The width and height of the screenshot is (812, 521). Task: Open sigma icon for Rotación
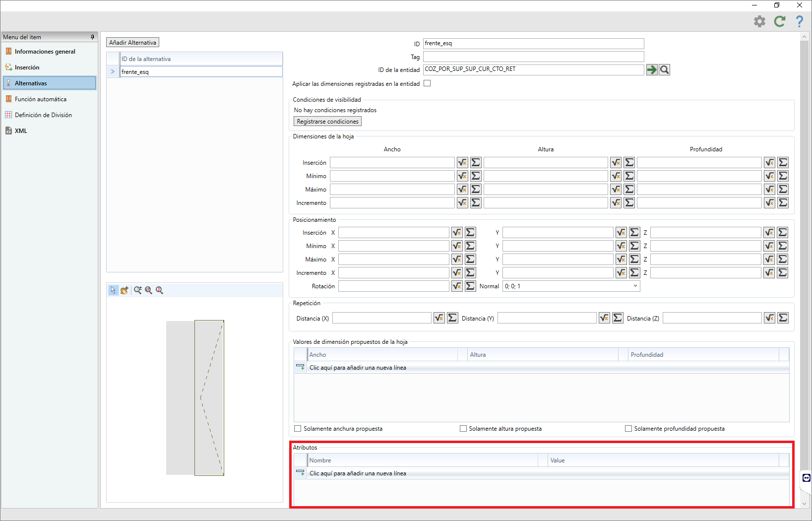[470, 286]
